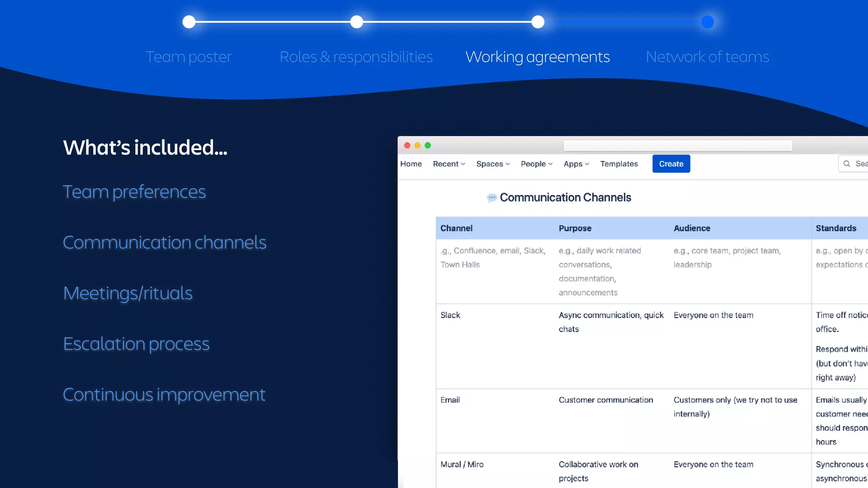This screenshot has width=868, height=488.
Task: Click the Slack table cell
Action: coord(450,315)
